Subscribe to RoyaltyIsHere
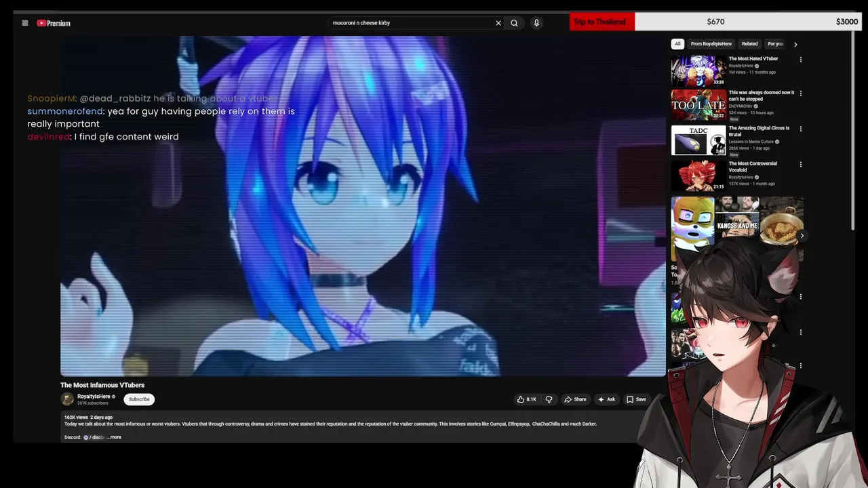The height and width of the screenshot is (488, 868). (139, 399)
